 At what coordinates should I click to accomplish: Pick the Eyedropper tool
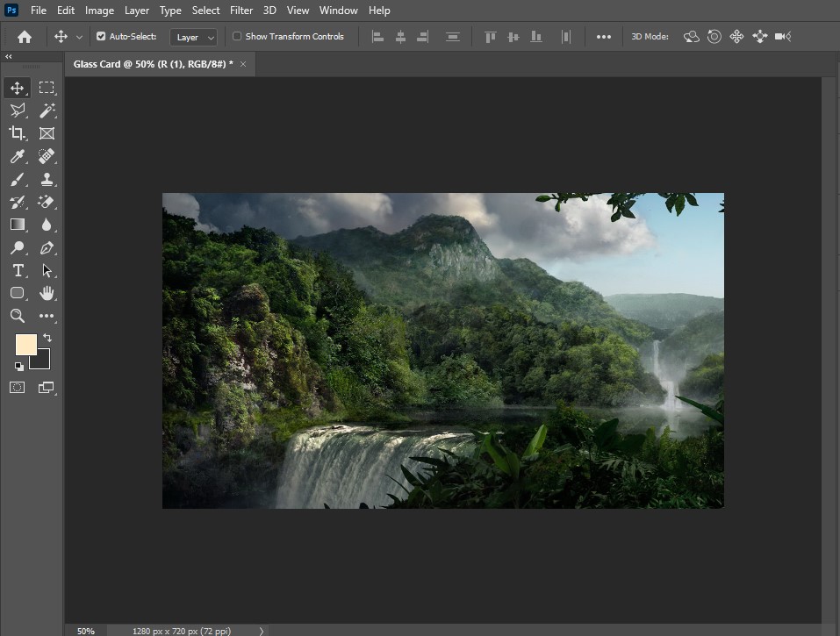(18, 156)
